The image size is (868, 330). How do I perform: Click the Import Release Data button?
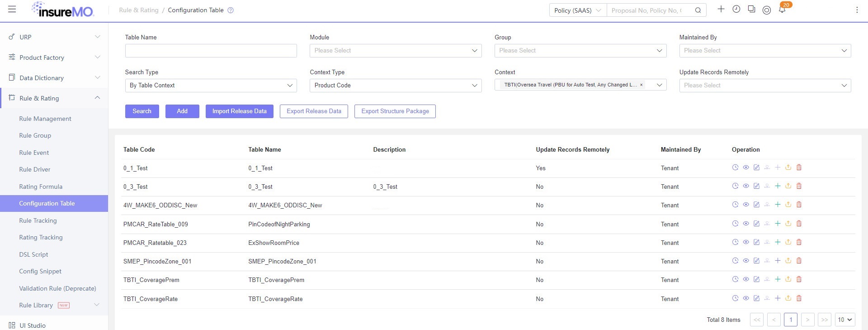click(x=240, y=111)
